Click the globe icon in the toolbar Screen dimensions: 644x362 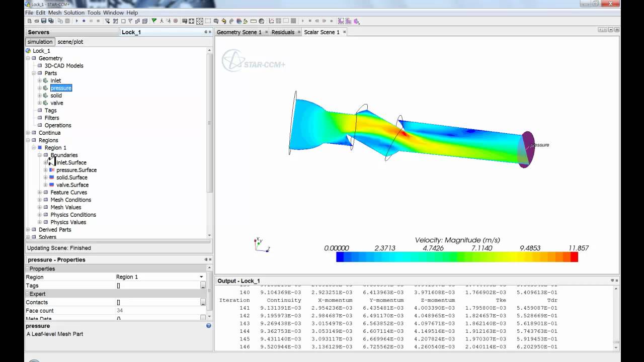point(261,21)
